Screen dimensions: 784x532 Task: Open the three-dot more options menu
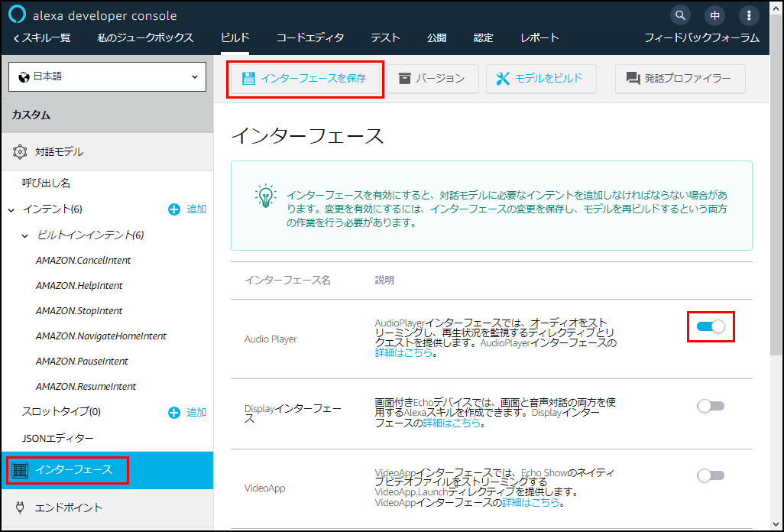(x=749, y=15)
